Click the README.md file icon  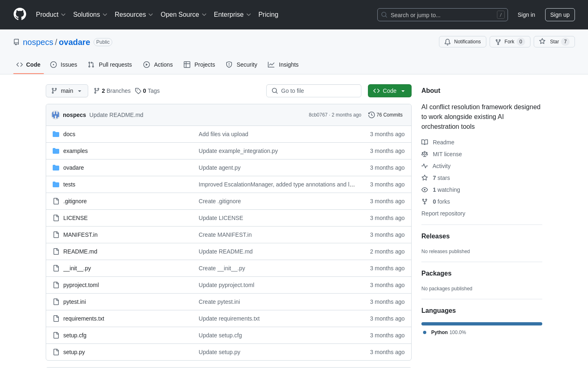point(56,251)
